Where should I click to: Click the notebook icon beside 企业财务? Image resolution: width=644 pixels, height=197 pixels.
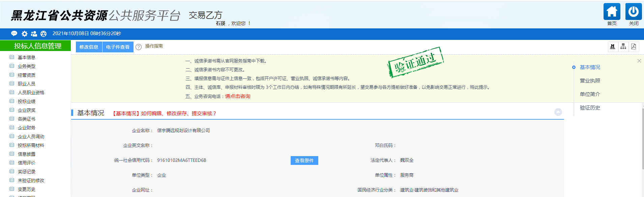point(12,127)
